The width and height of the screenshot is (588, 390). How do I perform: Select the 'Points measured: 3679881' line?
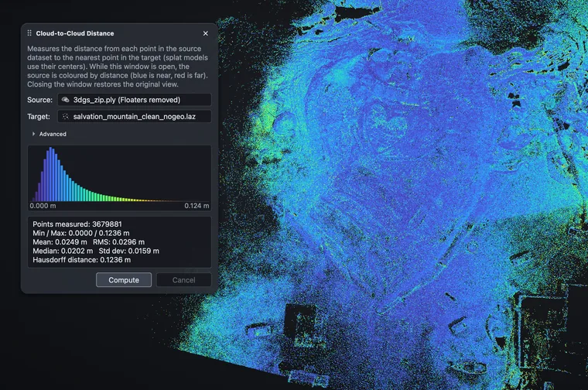[77, 224]
